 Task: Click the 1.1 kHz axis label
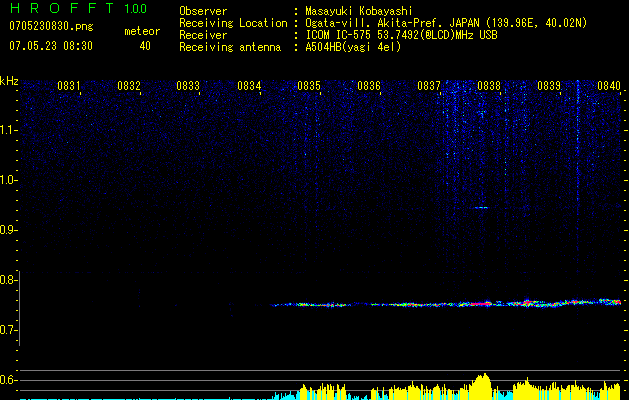(x=8, y=130)
